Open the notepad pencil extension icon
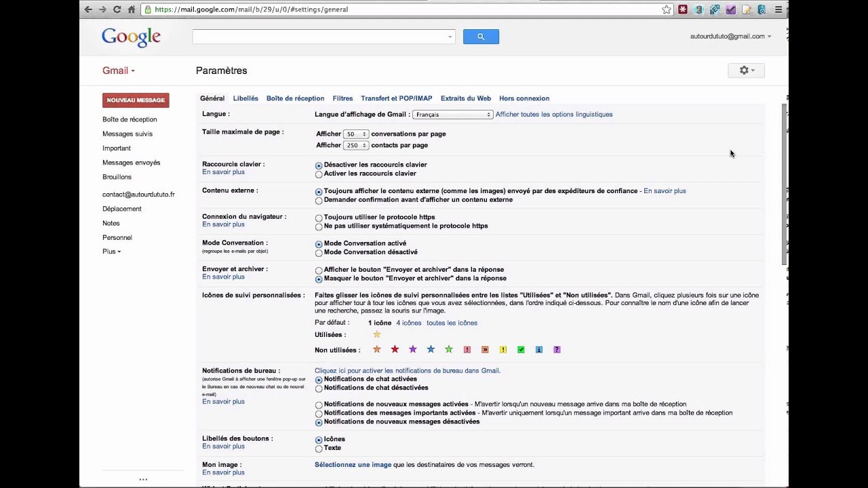 coord(747,9)
